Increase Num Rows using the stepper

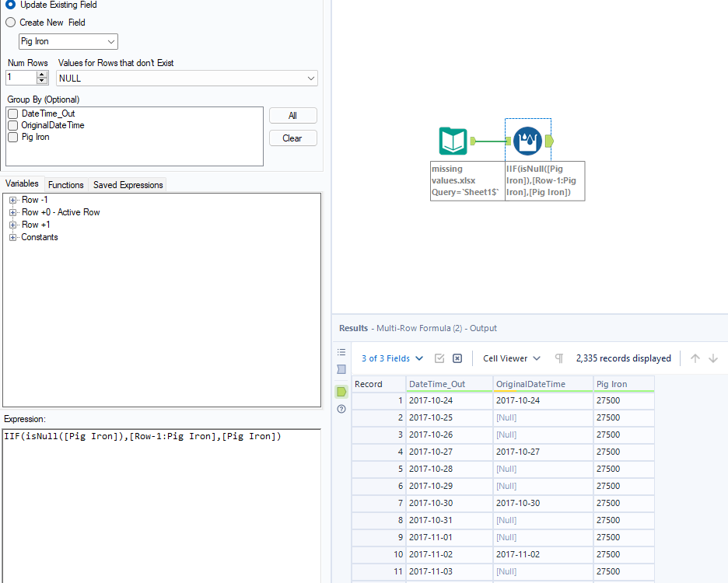(40, 74)
